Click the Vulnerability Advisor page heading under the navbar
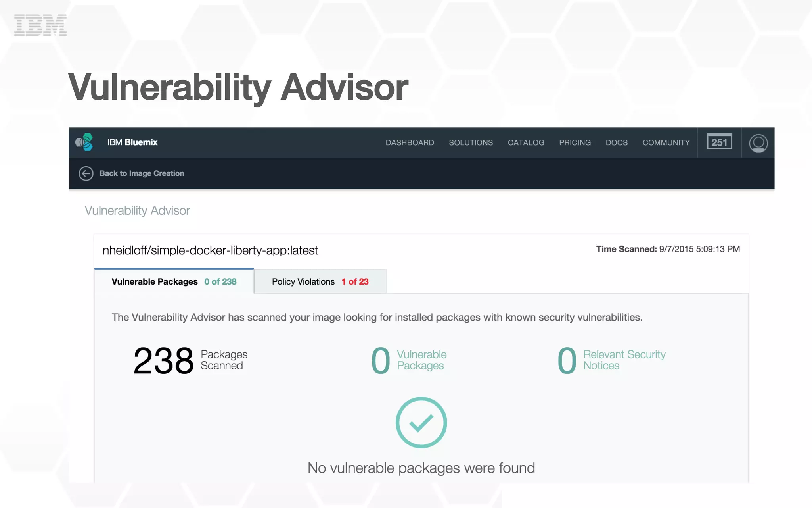This screenshot has width=812, height=508. tap(137, 210)
